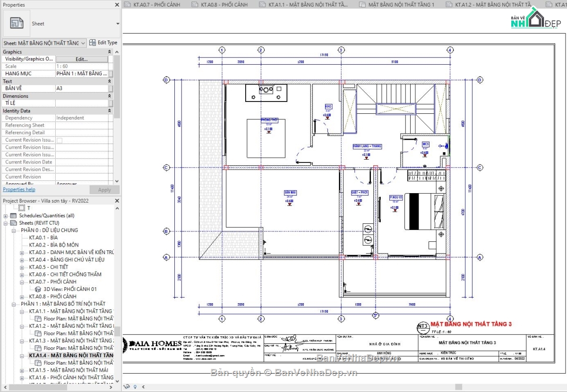Image resolution: width=567 pixels, height=392 pixels.
Task: Click the drawing area horizontal scrollbar thumb
Action: tap(459, 387)
